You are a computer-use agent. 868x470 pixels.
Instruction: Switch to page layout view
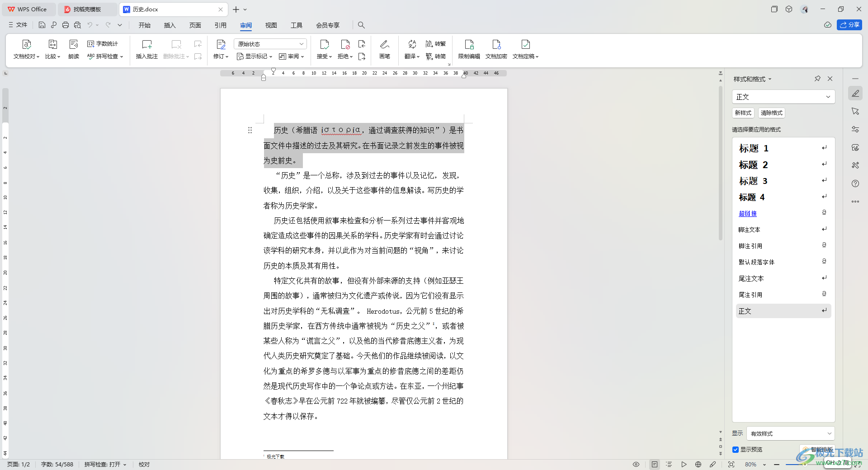pos(654,464)
